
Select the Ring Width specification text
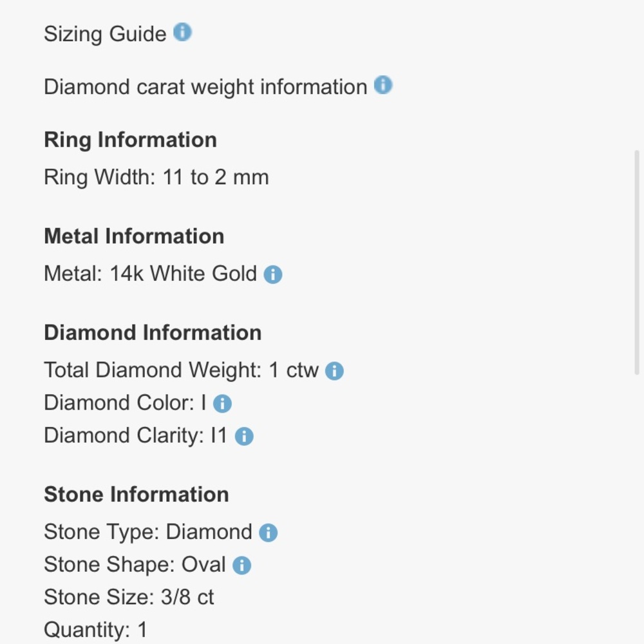tap(156, 176)
